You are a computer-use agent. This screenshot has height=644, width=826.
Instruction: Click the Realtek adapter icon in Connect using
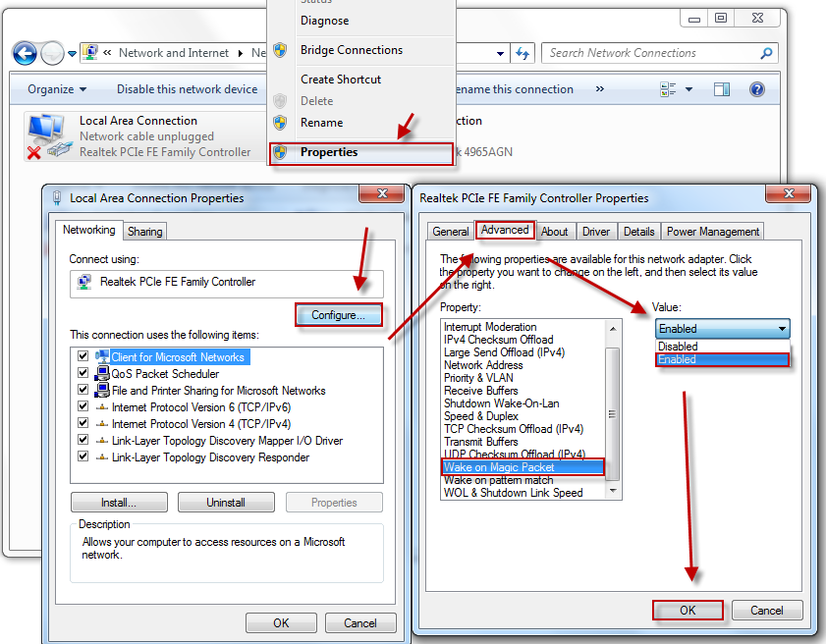83,283
